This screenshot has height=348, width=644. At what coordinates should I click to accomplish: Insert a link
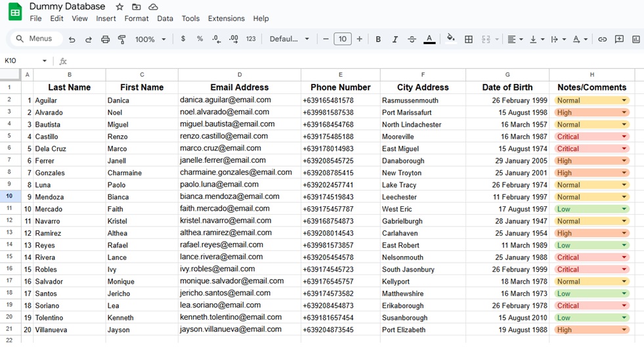tap(602, 39)
